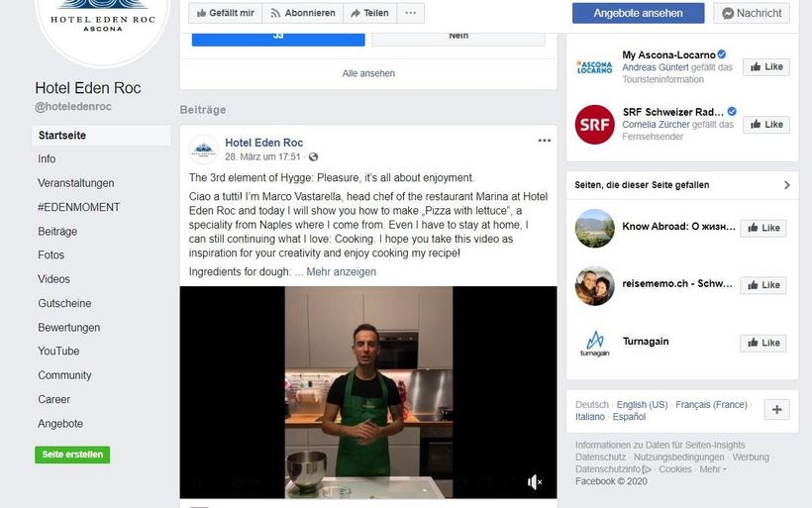Open the Bewertungen sidebar tab

[69, 328]
